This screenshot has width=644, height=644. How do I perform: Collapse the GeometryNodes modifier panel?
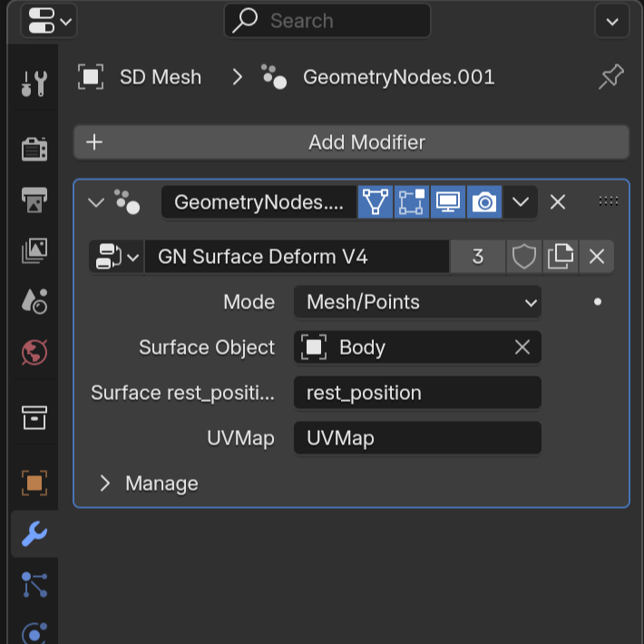96,202
